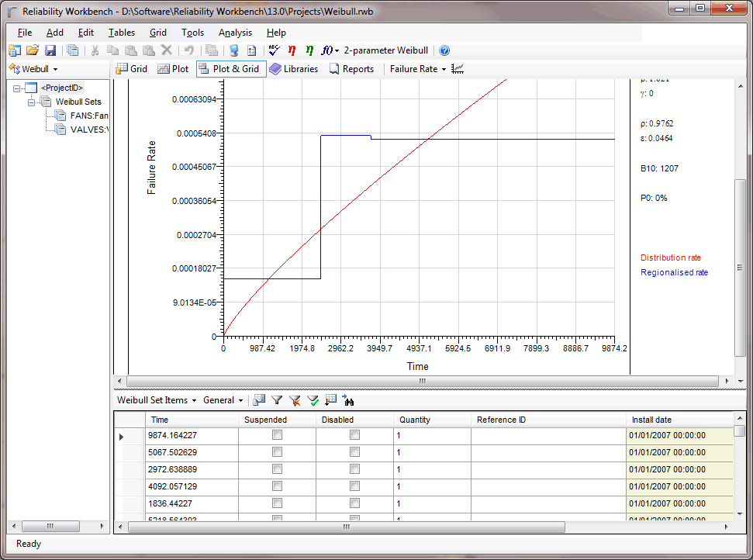The height and width of the screenshot is (560, 753).
Task: Click the binoculars find icon
Action: (348, 400)
